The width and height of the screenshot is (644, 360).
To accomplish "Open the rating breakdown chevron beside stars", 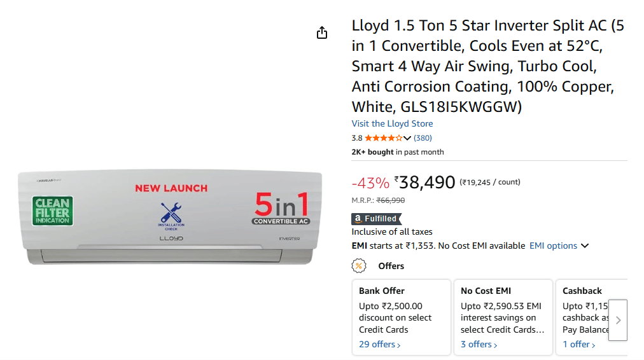I will coord(408,138).
